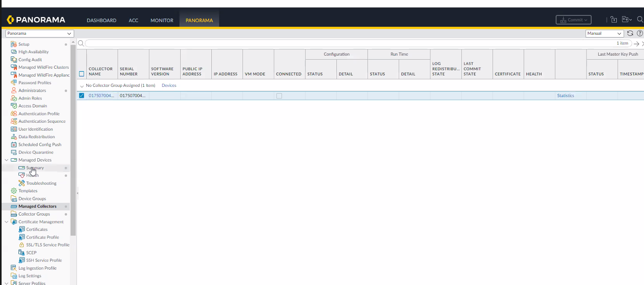Toggle the select-all checkbox in table header
The height and width of the screenshot is (285, 644).
(82, 74)
